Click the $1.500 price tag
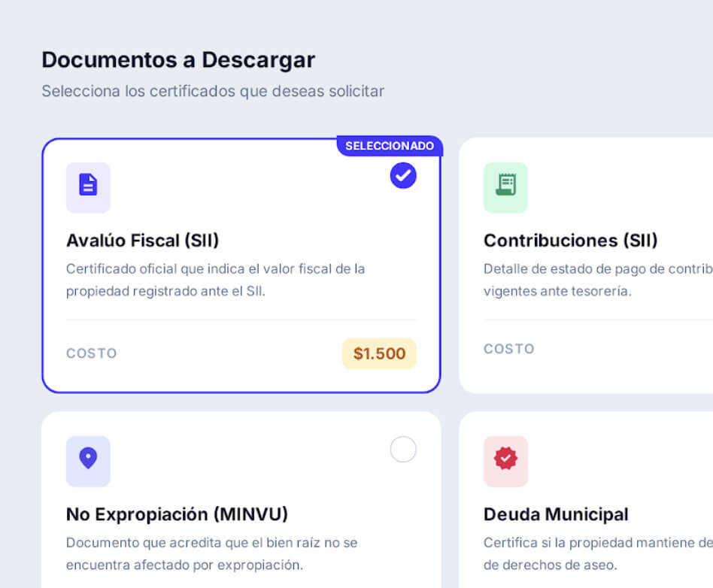This screenshot has height=588, width=713. 379,353
